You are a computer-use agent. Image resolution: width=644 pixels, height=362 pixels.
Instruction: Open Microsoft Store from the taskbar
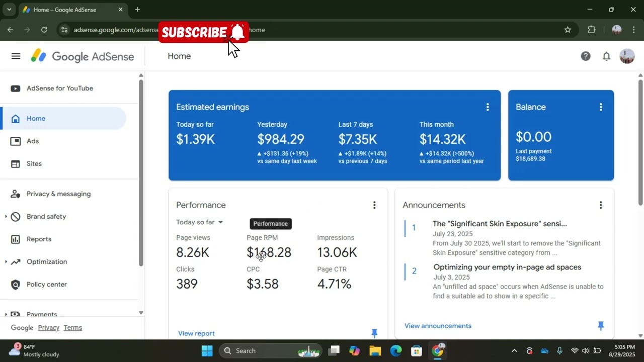click(x=416, y=351)
